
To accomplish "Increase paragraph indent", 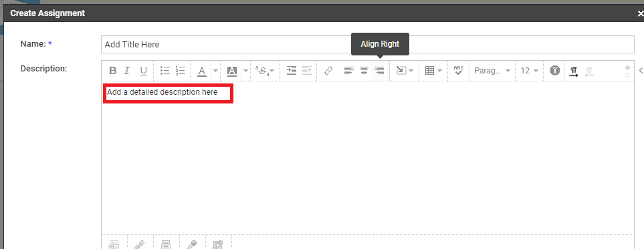I will [292, 71].
